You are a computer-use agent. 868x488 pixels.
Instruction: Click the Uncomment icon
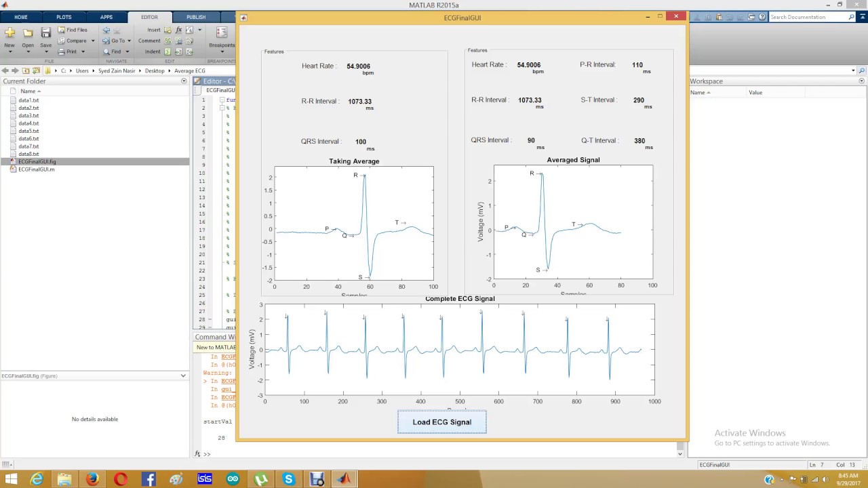(x=178, y=41)
